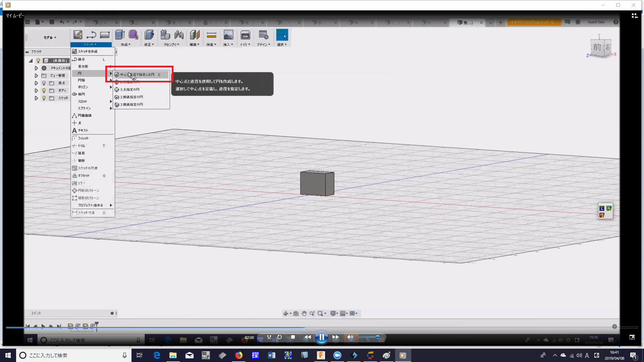Adjust the media player volume slider
This screenshot has width=644, height=362.
pos(369,337)
